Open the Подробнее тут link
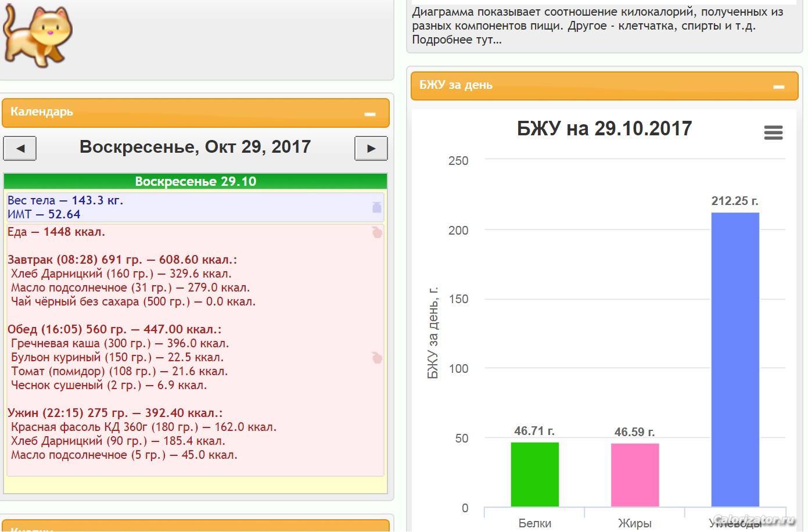 click(x=457, y=40)
